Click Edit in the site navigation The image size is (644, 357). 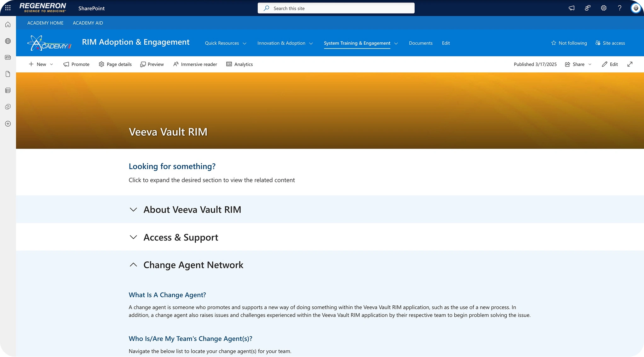(446, 43)
